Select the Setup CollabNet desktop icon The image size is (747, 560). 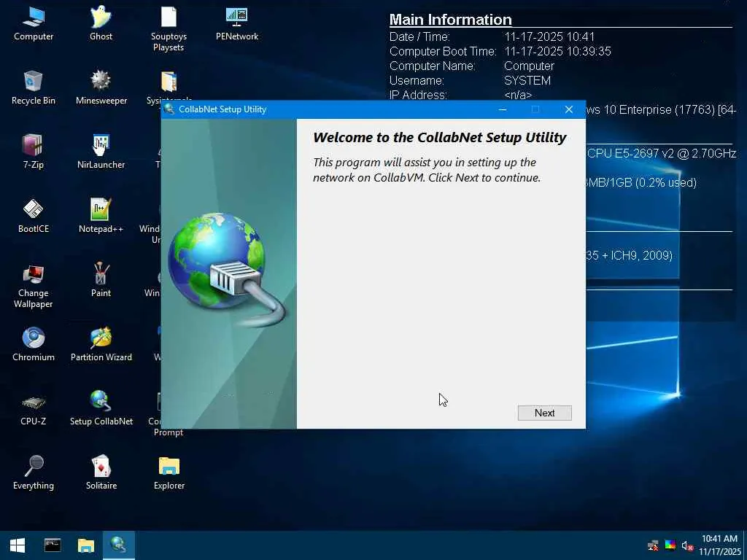[101, 408]
